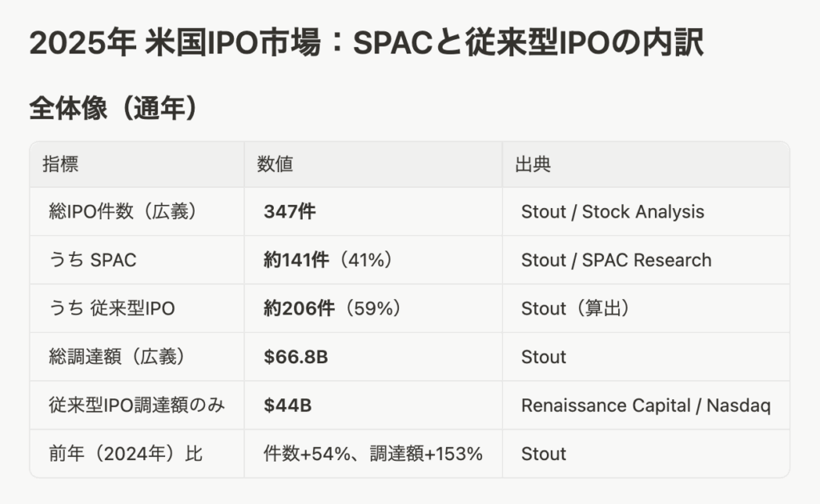This screenshot has width=820, height=504.
Task: Click the 件数+54%、調達額+153% cell
Action: 373,454
